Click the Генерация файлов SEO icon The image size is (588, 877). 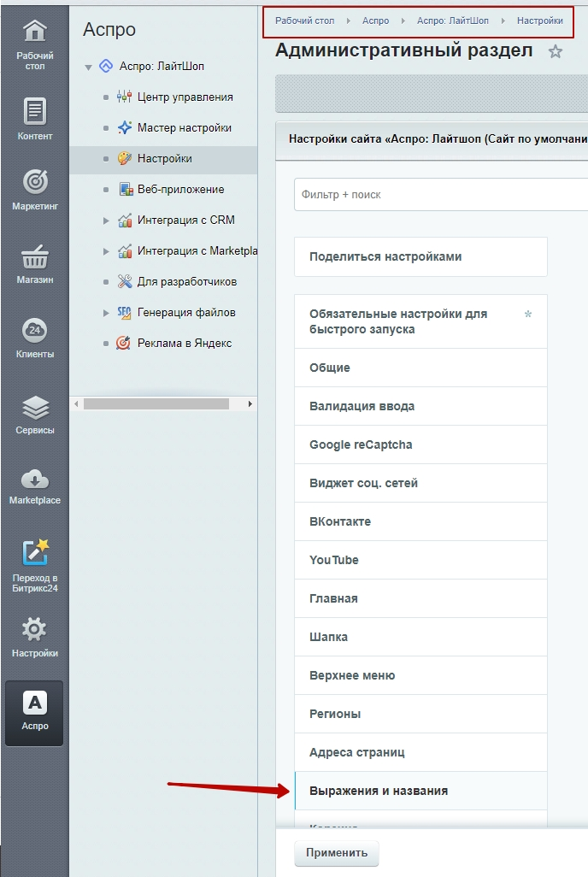(x=124, y=312)
